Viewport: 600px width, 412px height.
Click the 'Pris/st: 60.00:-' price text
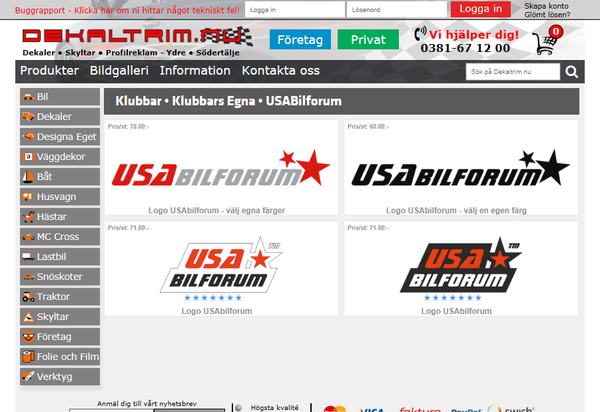point(368,127)
